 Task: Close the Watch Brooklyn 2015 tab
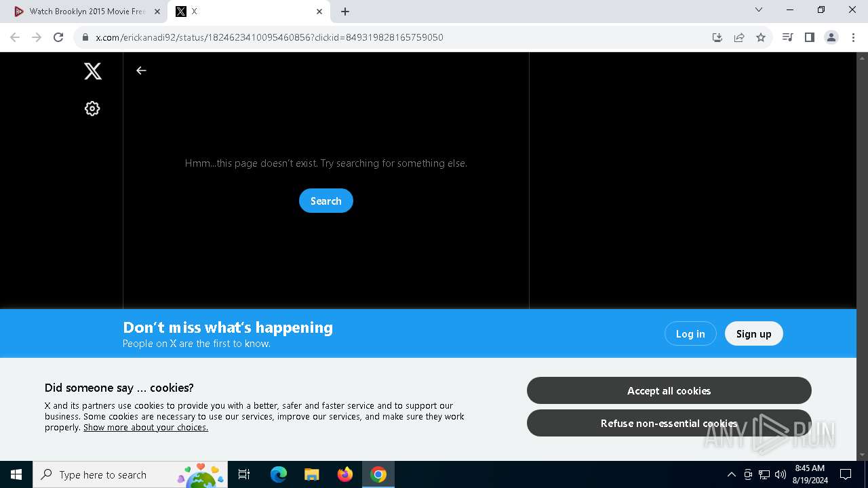coord(157,12)
